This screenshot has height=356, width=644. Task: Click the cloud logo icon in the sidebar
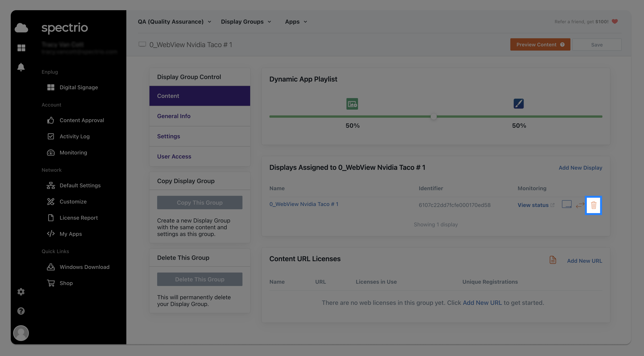point(21,28)
